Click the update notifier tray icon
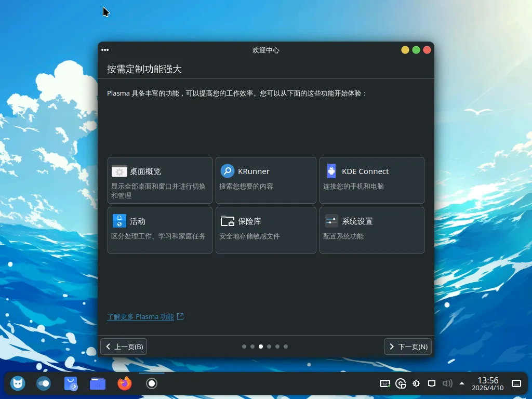This screenshot has width=532, height=399. 401,384
